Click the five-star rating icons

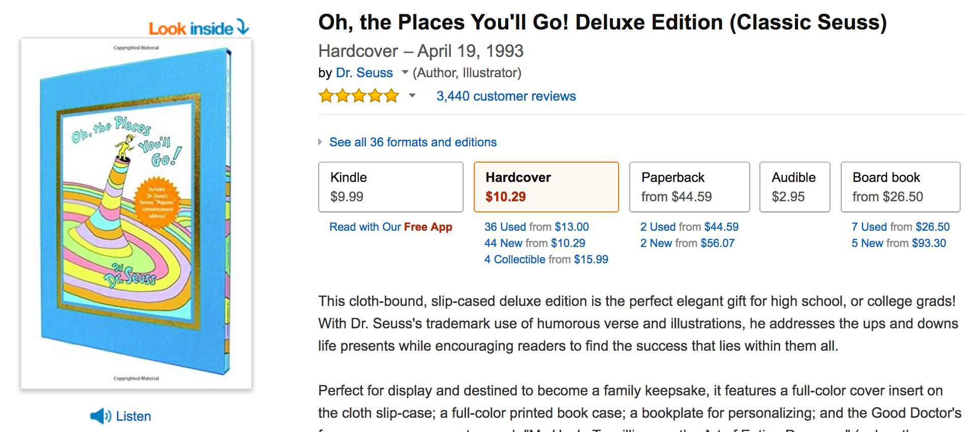coord(358,96)
